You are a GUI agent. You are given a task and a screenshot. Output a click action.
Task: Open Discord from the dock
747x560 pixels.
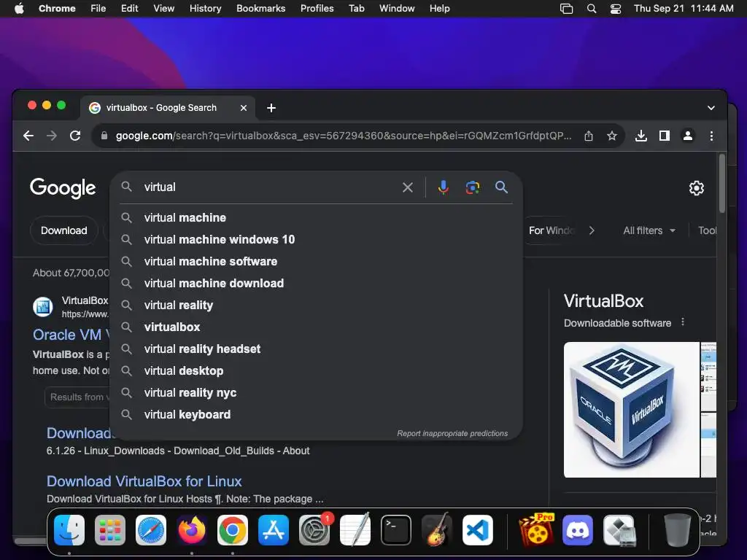(578, 530)
